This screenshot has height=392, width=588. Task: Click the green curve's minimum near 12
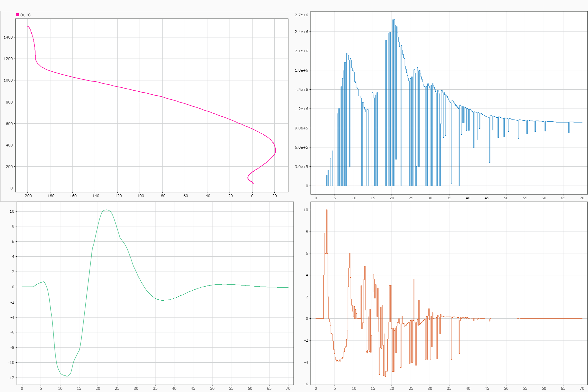click(67, 376)
